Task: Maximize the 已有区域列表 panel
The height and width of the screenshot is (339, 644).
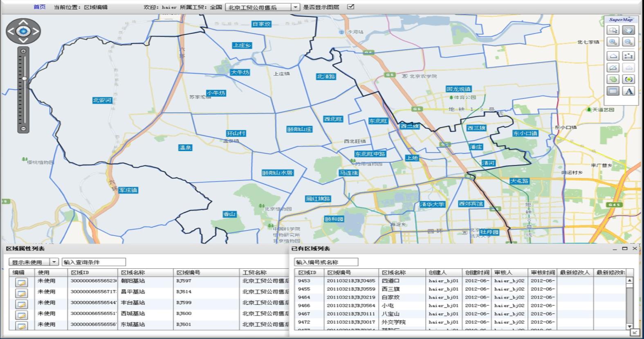Action: click(625, 248)
